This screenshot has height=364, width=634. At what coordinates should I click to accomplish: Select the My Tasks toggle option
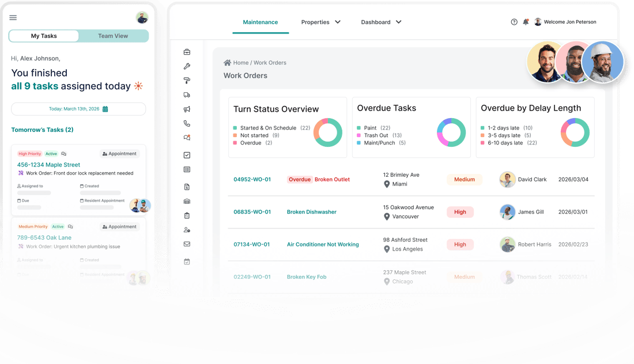(x=44, y=36)
